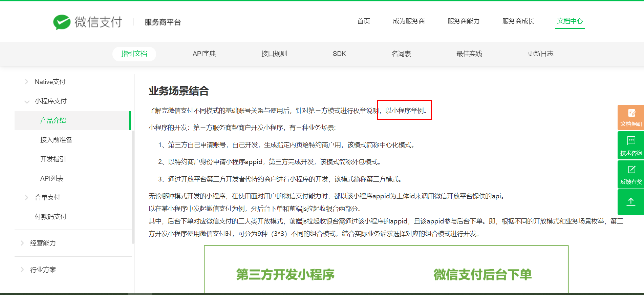Viewport: 644px width, 295px height.
Task: Click 经营能力 sidebar label
Action: tap(43, 243)
